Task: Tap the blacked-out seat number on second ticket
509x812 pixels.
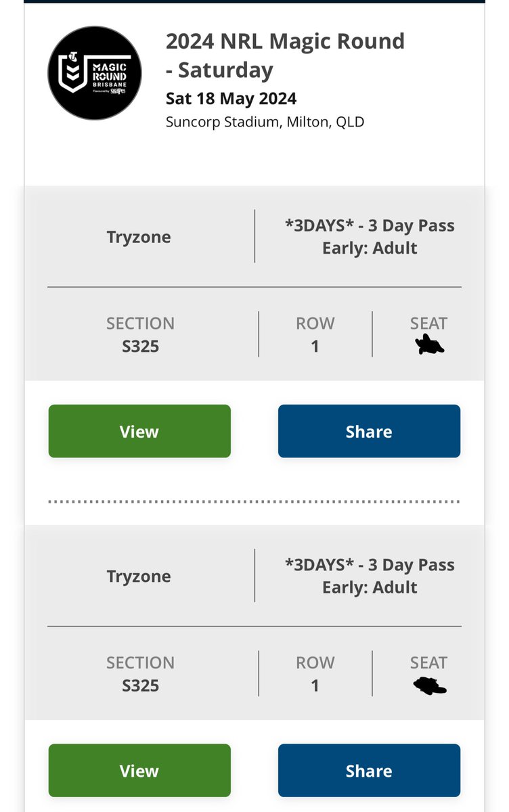Action: pyautogui.click(x=430, y=686)
